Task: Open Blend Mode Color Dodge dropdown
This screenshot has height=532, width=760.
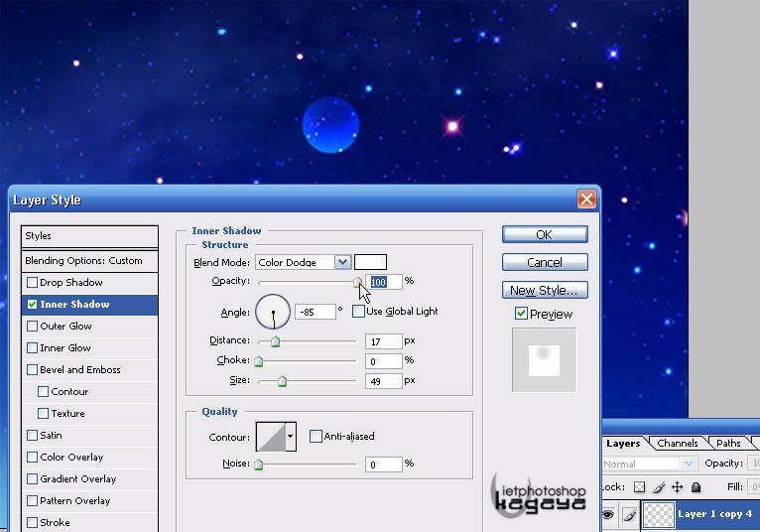Action: [342, 262]
